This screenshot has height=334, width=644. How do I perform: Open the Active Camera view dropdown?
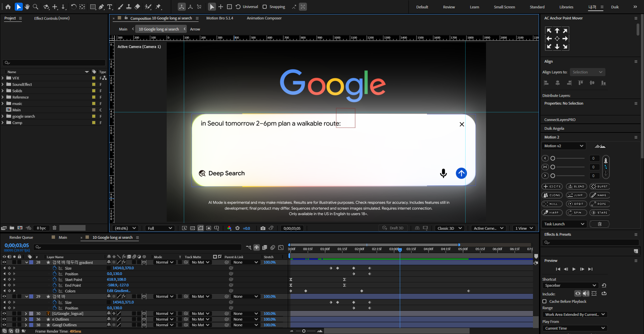point(488,228)
